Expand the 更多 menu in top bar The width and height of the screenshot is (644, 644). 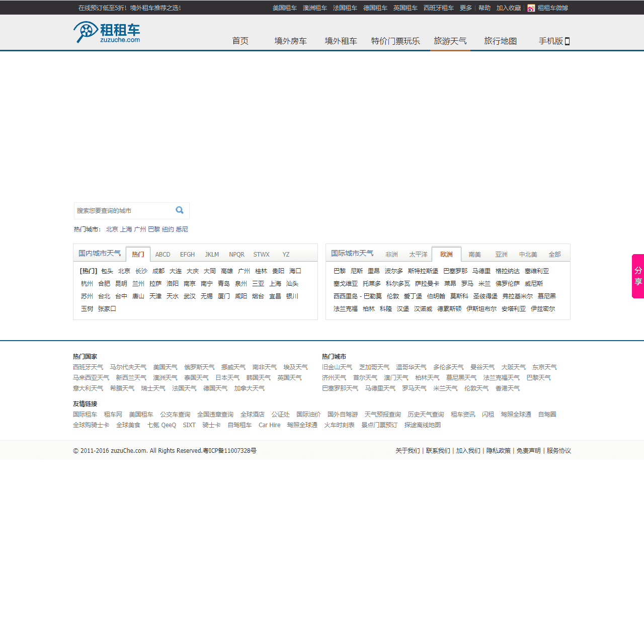point(465,8)
